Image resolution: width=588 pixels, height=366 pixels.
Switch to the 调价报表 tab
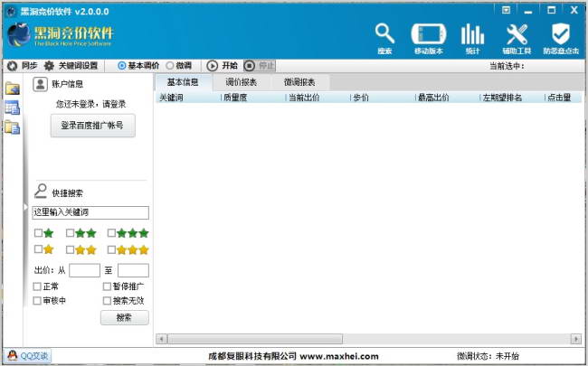[x=241, y=82]
